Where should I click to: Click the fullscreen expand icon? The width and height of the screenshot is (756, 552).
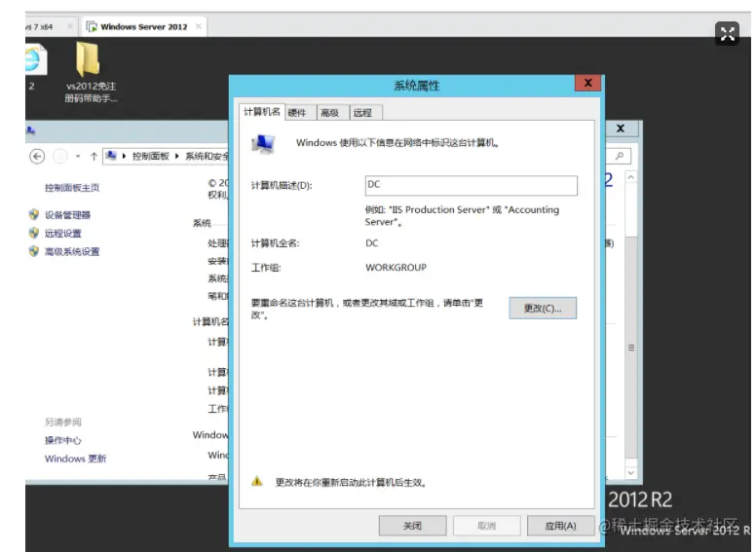tap(727, 34)
